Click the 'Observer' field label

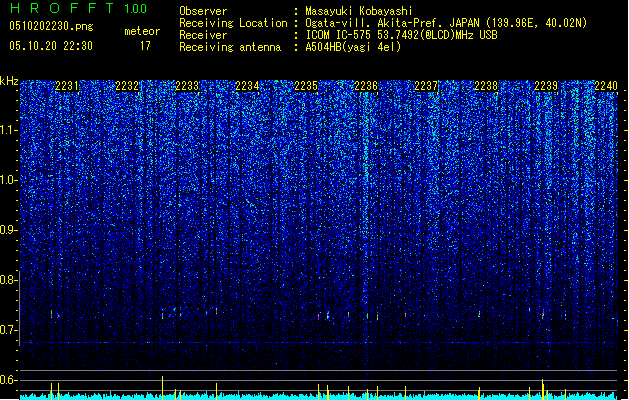coord(203,11)
